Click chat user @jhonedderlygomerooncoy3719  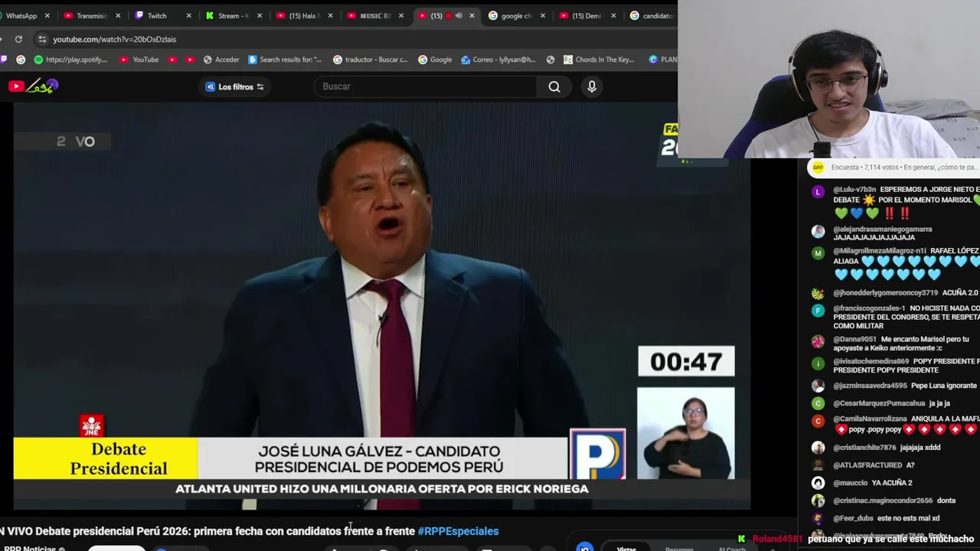(x=885, y=292)
